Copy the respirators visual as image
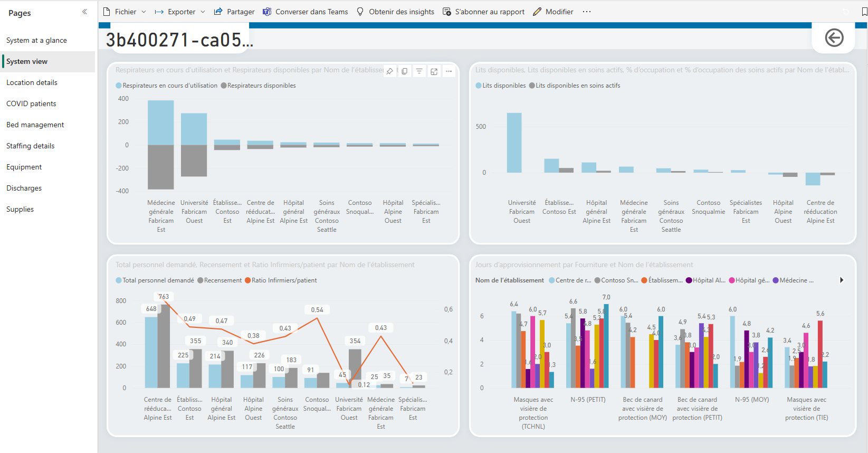Viewport: 868px width, 453px height. (404, 71)
